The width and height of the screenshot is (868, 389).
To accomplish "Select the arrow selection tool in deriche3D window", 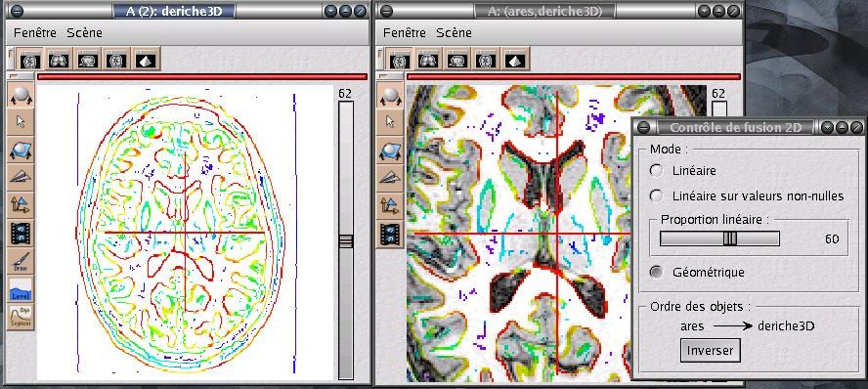I will [x=22, y=122].
